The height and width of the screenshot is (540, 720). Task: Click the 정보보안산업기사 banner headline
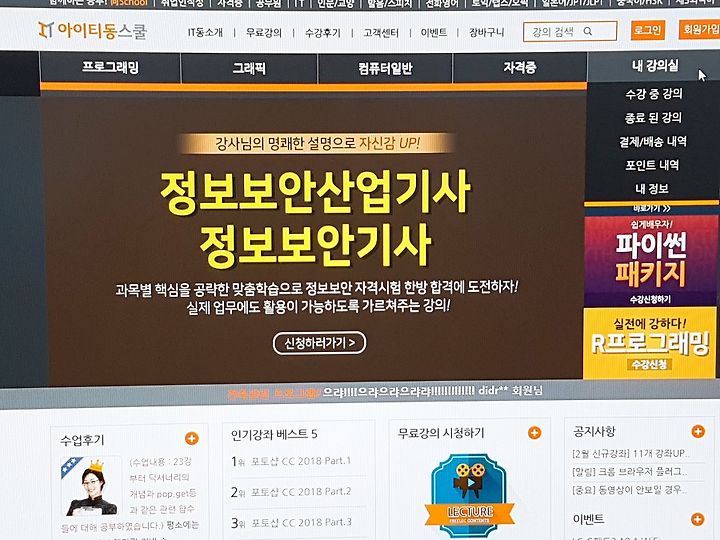[x=315, y=192]
